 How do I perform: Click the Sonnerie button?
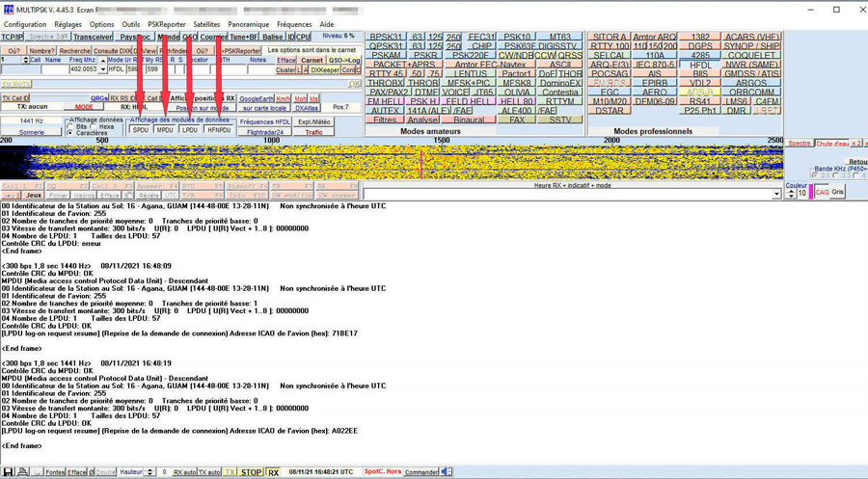point(32,132)
